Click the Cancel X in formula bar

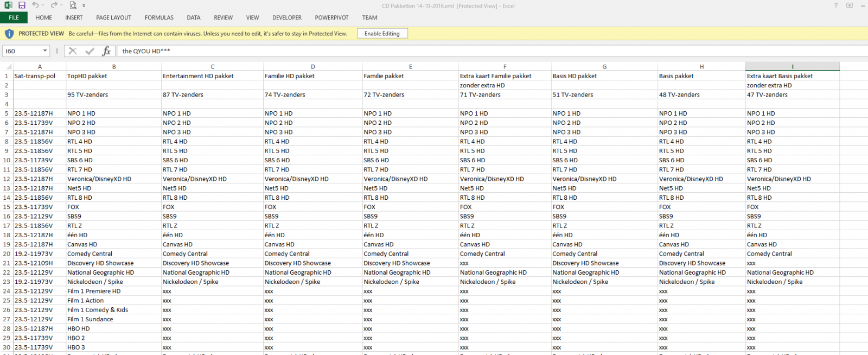tap(73, 51)
